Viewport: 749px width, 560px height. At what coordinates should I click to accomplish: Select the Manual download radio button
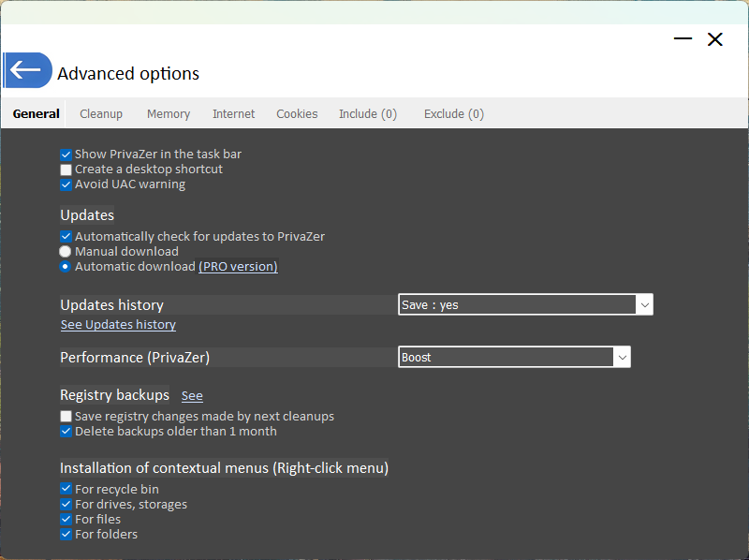click(x=65, y=252)
